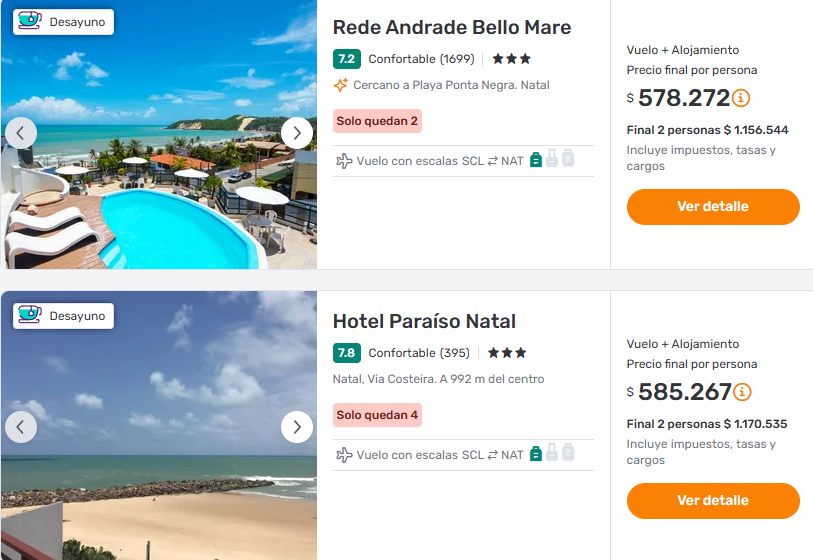Show previous photo of Hotel Paraíso Natal
The width and height of the screenshot is (813, 560).
21,427
